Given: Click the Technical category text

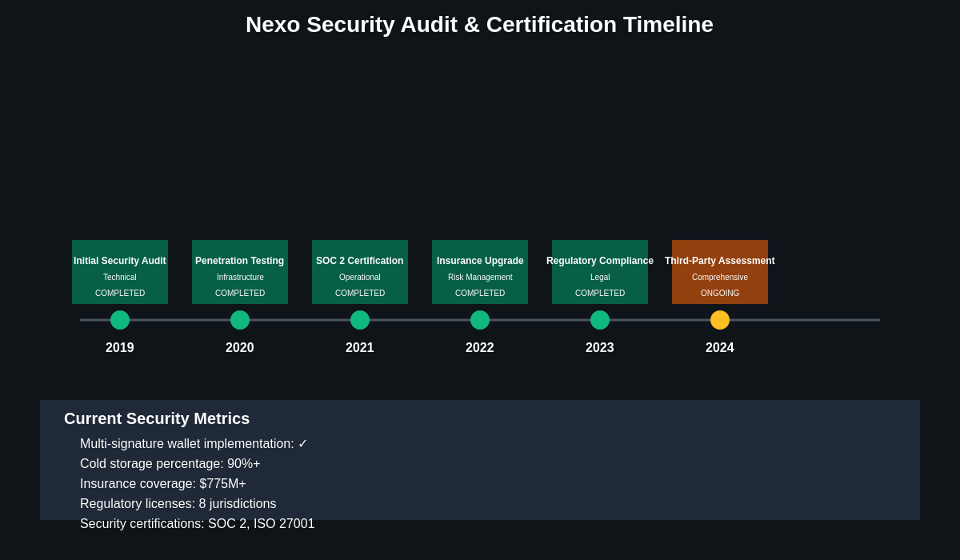Looking at the screenshot, I should (120, 278).
